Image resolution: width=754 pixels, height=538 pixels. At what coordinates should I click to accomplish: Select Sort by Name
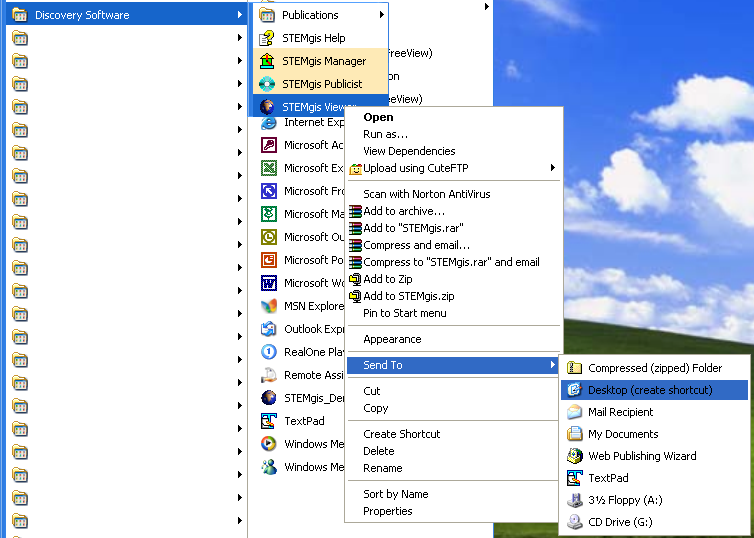[396, 494]
